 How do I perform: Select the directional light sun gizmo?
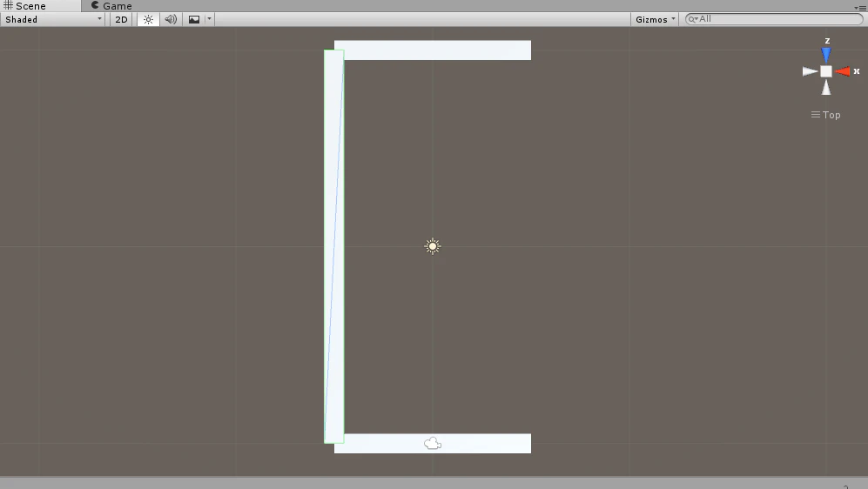(x=433, y=246)
